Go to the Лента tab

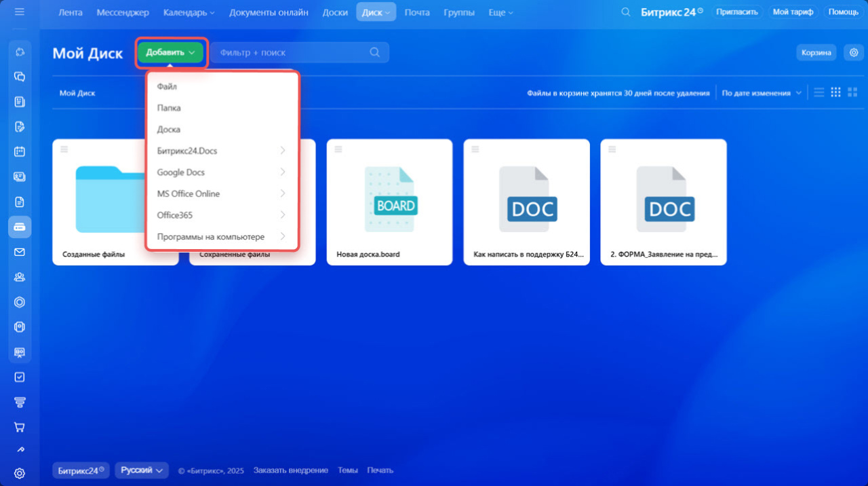71,12
